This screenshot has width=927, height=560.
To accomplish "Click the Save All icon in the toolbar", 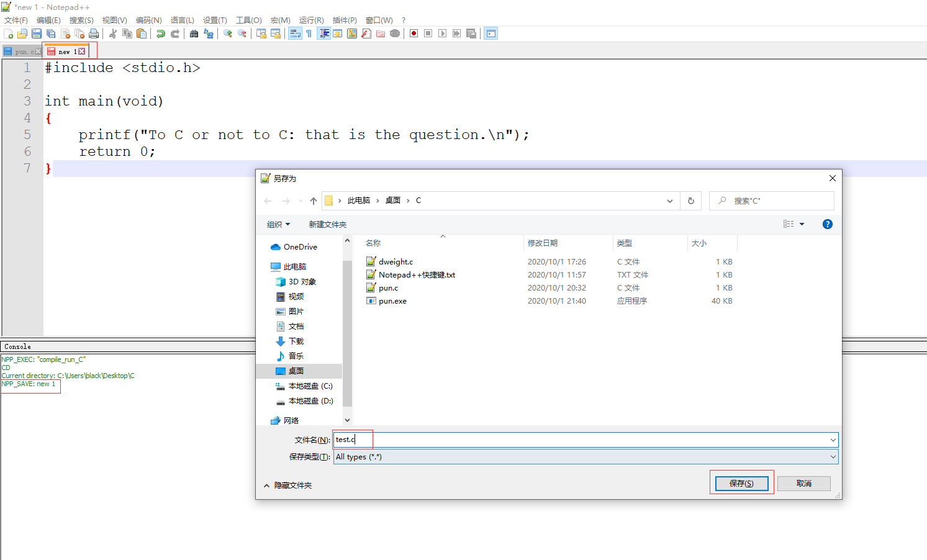I will pyautogui.click(x=51, y=34).
